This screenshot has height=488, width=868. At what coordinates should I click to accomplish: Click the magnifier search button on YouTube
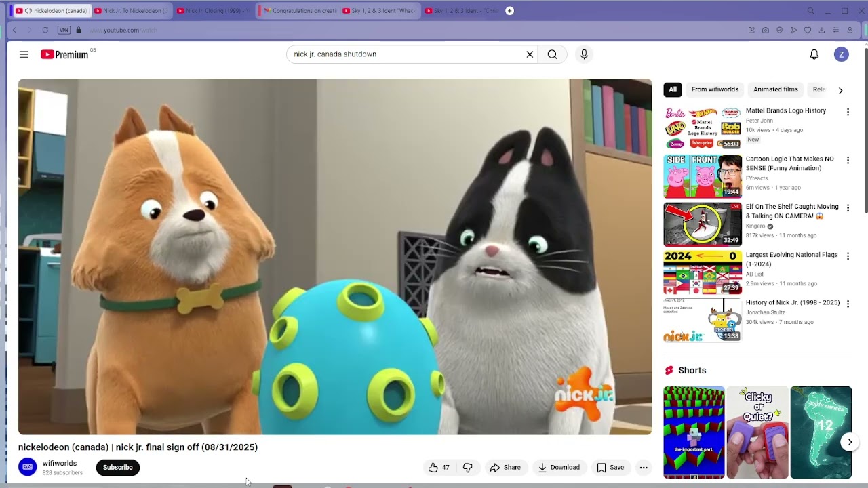click(553, 54)
